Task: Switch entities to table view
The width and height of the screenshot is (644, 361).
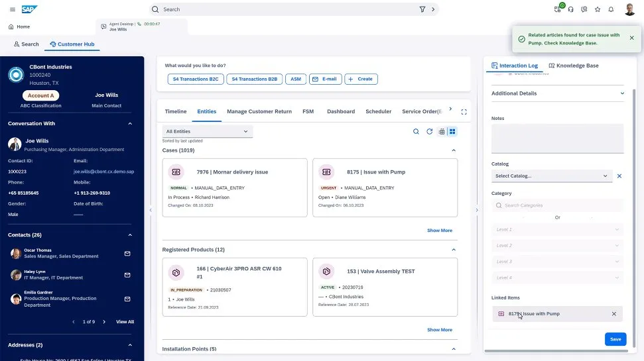Action: 442,132
